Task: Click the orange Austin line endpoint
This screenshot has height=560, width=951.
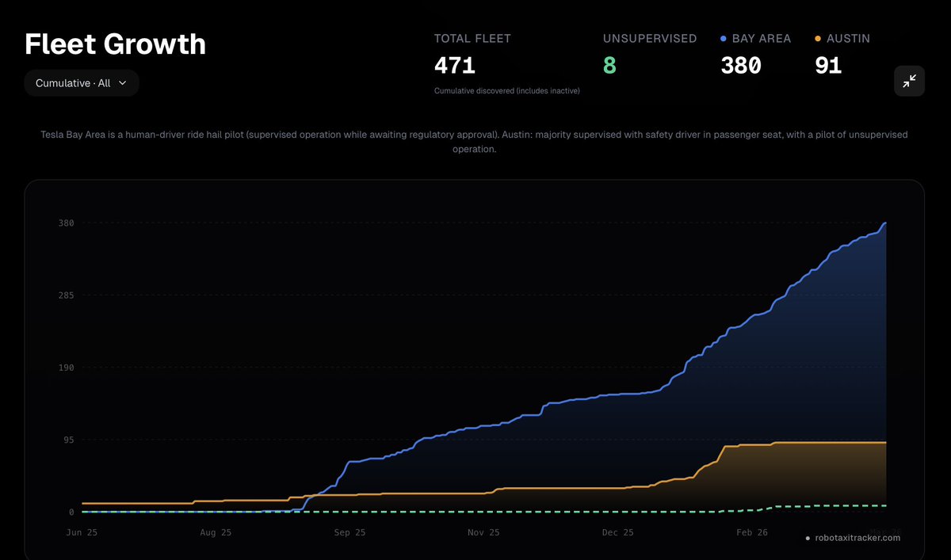Action: point(885,443)
